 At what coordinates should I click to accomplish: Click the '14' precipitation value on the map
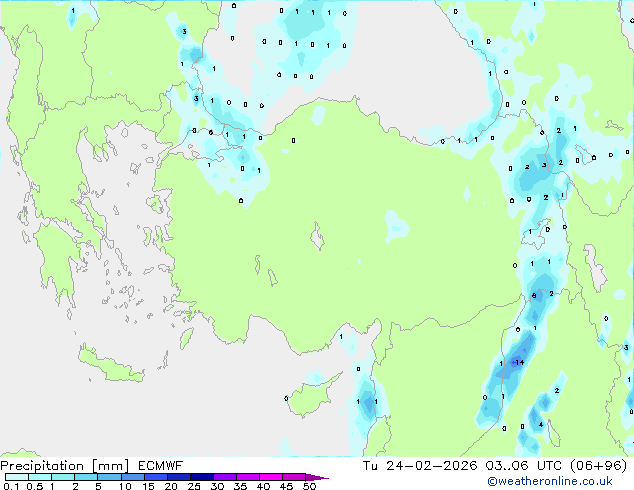tap(520, 362)
